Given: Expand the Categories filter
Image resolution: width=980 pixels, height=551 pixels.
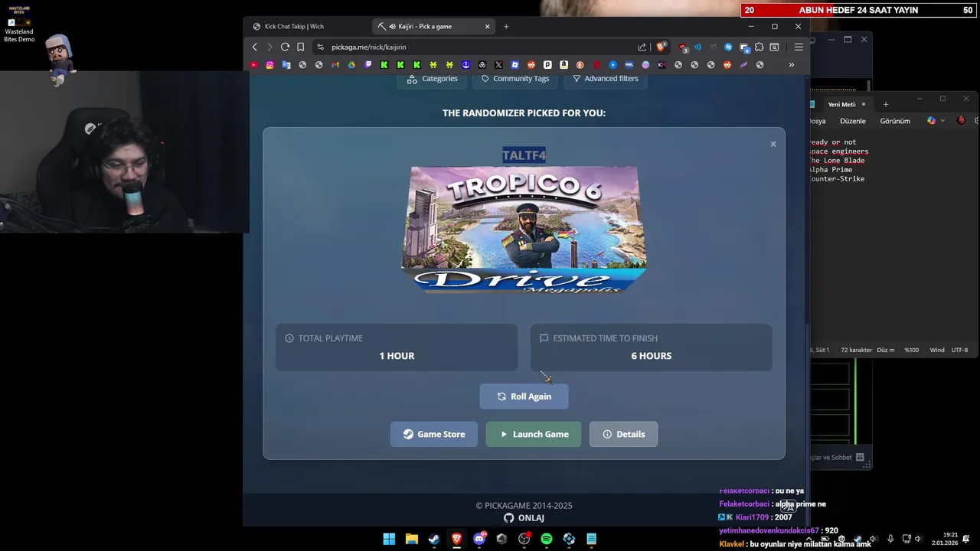Looking at the screenshot, I should [433, 79].
